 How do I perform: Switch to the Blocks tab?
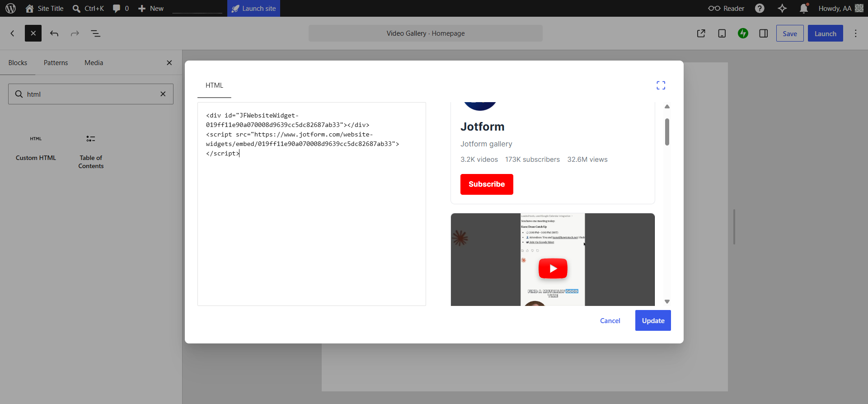[x=18, y=63]
